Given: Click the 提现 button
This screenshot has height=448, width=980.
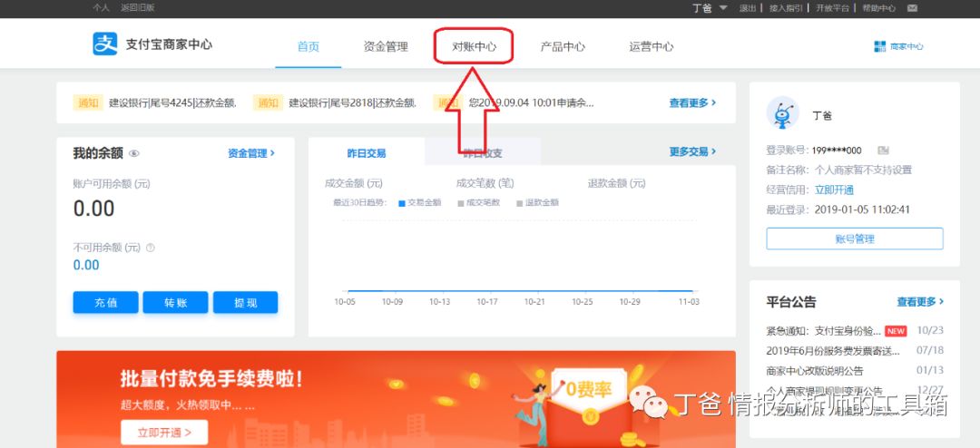Looking at the screenshot, I should pos(246,302).
